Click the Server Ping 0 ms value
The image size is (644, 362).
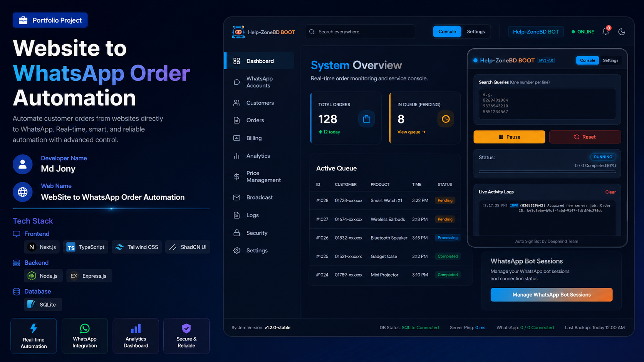click(480, 328)
